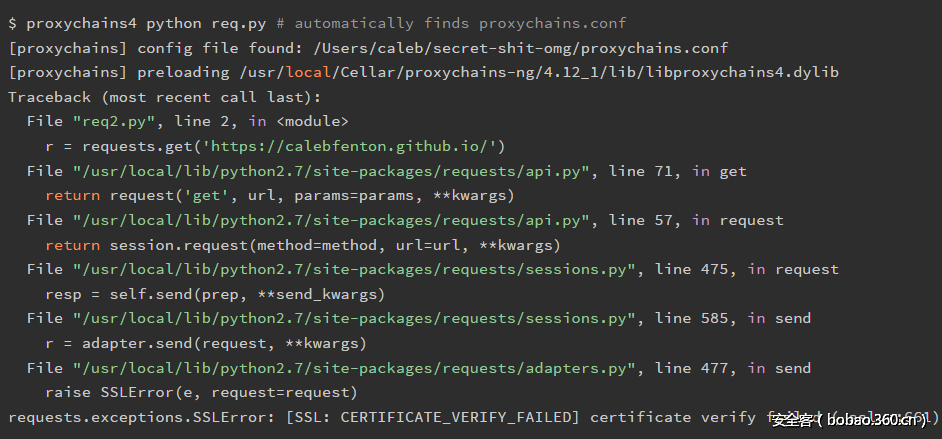Click the "Traceback (most recent call last):" line
Image resolution: width=942 pixels, height=439 pixels.
[164, 97]
